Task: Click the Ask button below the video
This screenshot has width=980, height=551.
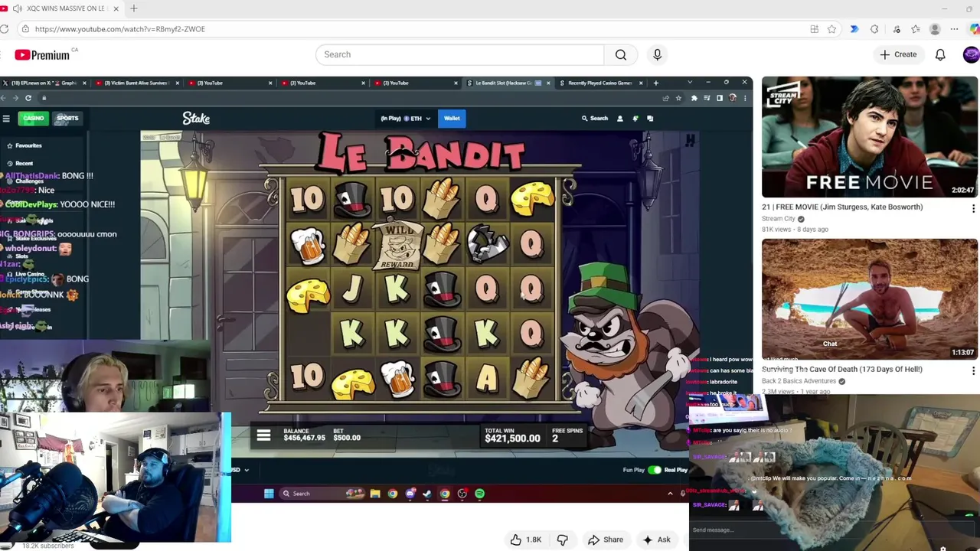Action: [656, 540]
